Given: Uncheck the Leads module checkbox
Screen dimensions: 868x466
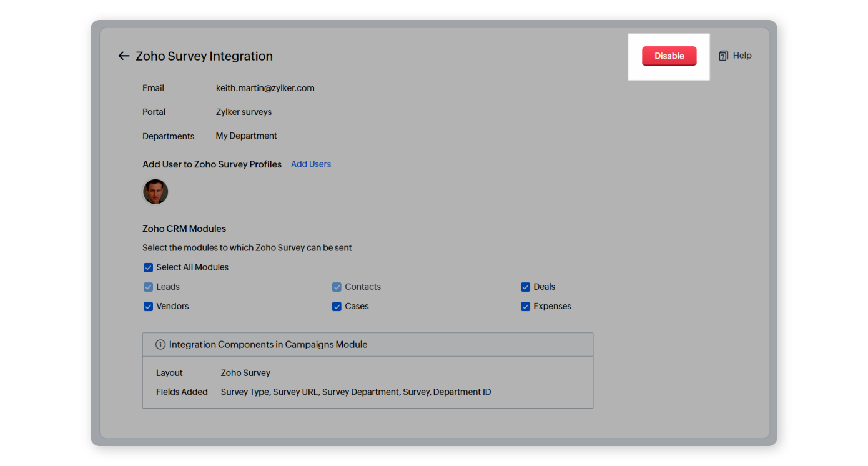Looking at the screenshot, I should [x=149, y=287].
